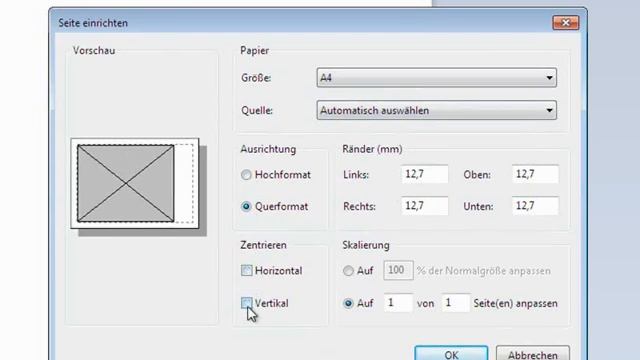Open the Größe paper size dropdown
The height and width of the screenshot is (360, 640).
pos(436,78)
